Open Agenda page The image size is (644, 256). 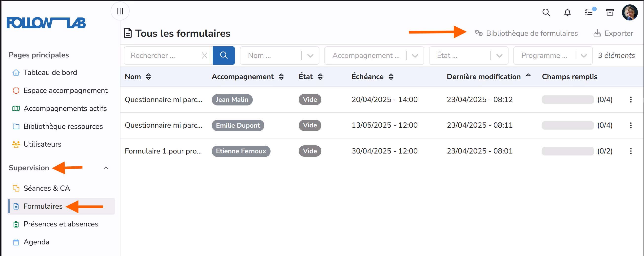click(37, 242)
